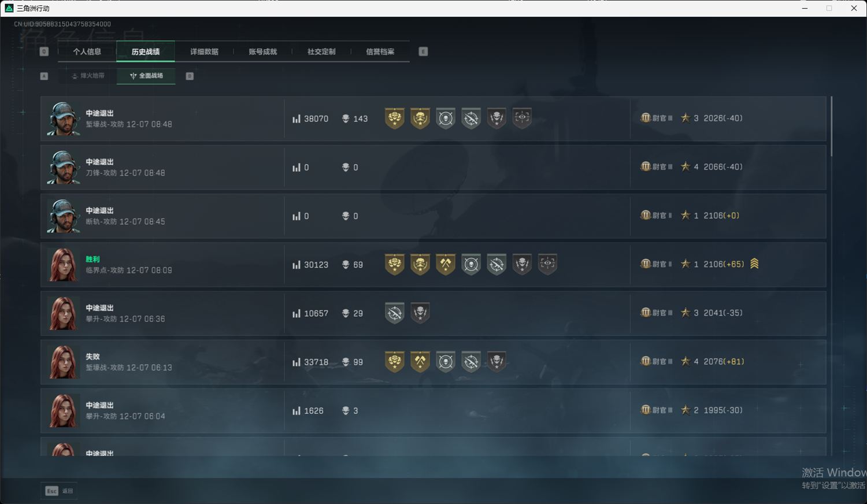Click the gold crossed-axes badge in the 临界点 victory row
This screenshot has width=867, height=504.
click(x=446, y=264)
